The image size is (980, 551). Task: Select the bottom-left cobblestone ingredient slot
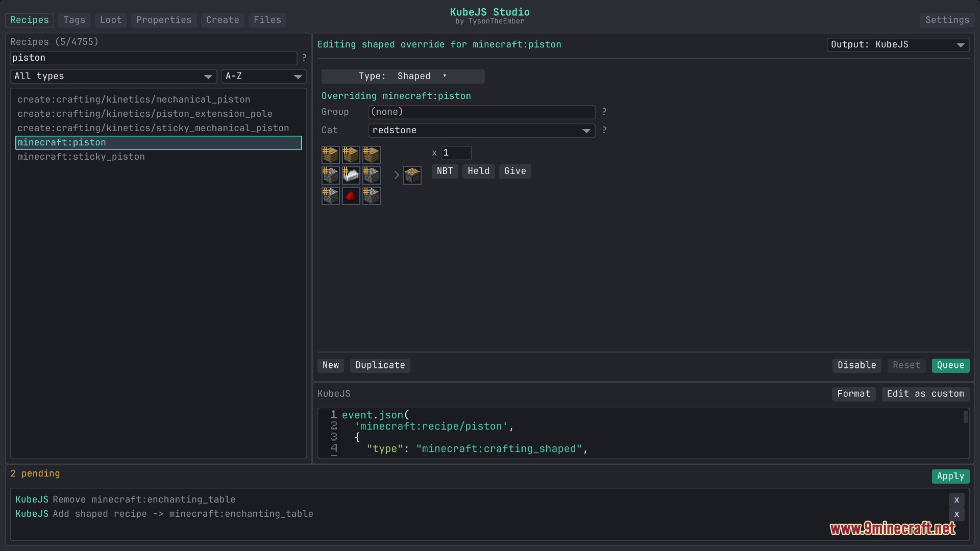(x=331, y=196)
